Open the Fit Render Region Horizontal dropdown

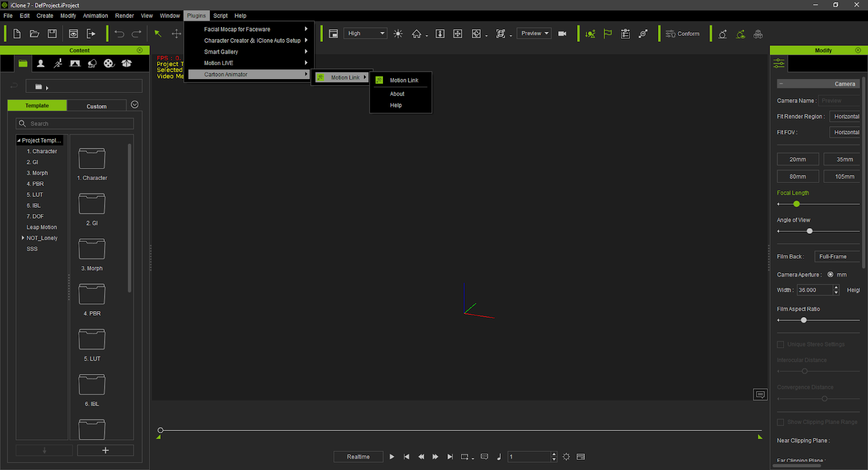click(845, 117)
